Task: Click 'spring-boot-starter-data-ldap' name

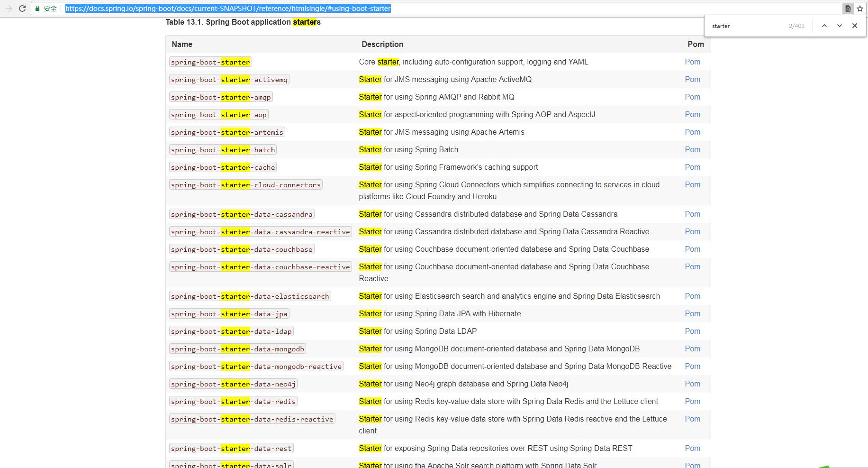Action: pyautogui.click(x=231, y=331)
